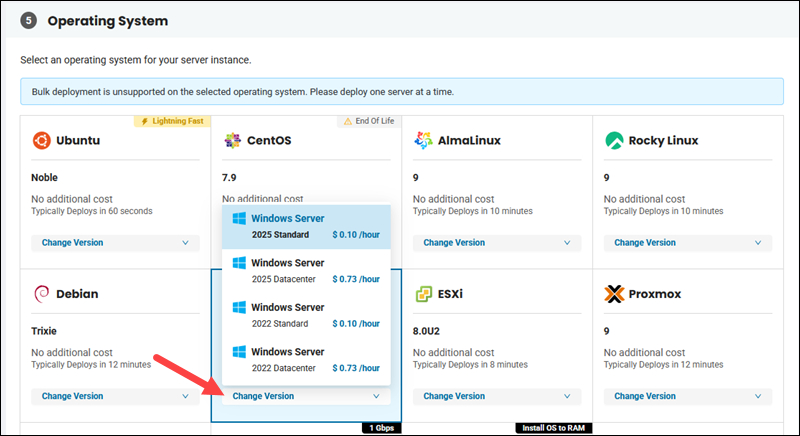
Task: Click $0.73 /hour price for 2025 Datacenter
Action: point(356,279)
